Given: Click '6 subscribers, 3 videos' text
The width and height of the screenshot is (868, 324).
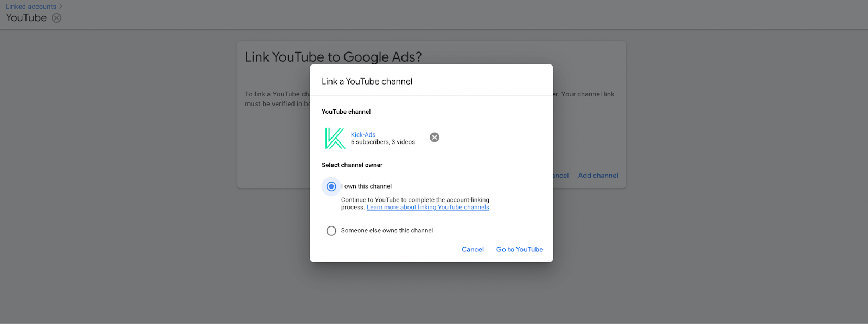Looking at the screenshot, I should (x=383, y=142).
